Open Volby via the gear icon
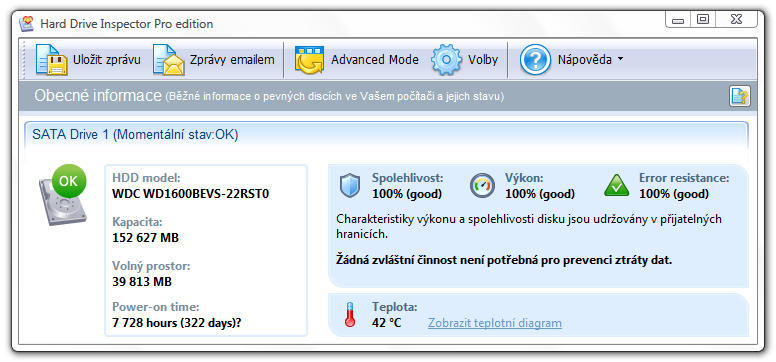 click(x=446, y=60)
